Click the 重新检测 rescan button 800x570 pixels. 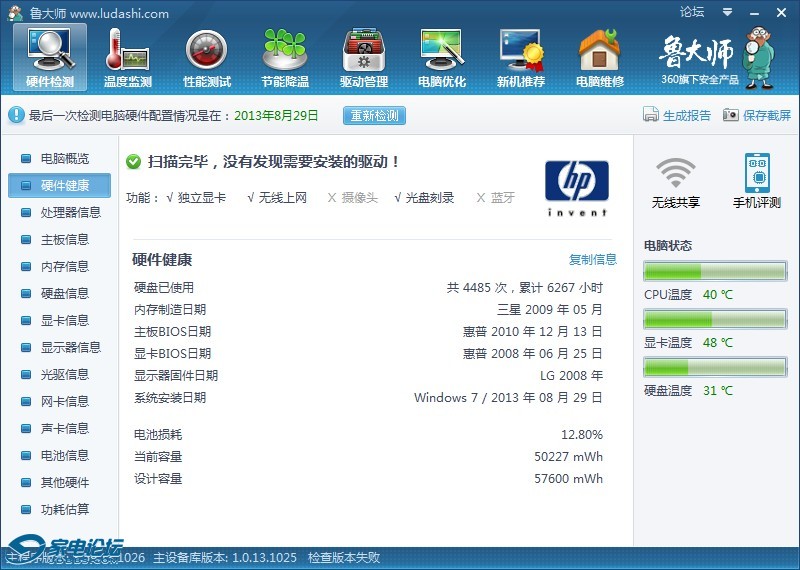[375, 115]
